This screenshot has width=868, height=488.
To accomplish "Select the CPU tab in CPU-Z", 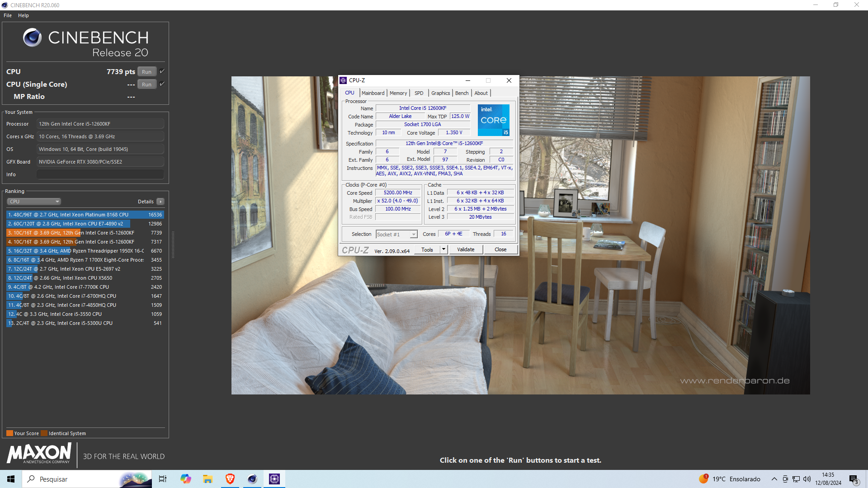I will point(350,93).
